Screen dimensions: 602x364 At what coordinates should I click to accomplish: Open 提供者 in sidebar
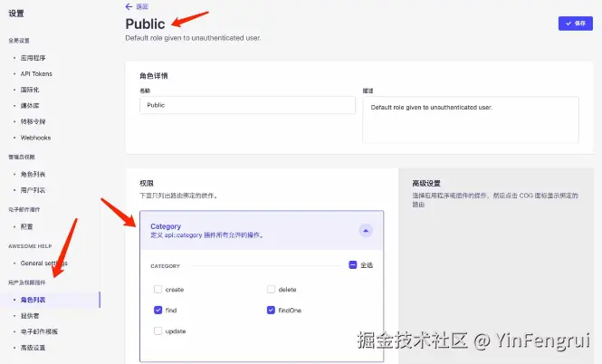[x=30, y=316]
